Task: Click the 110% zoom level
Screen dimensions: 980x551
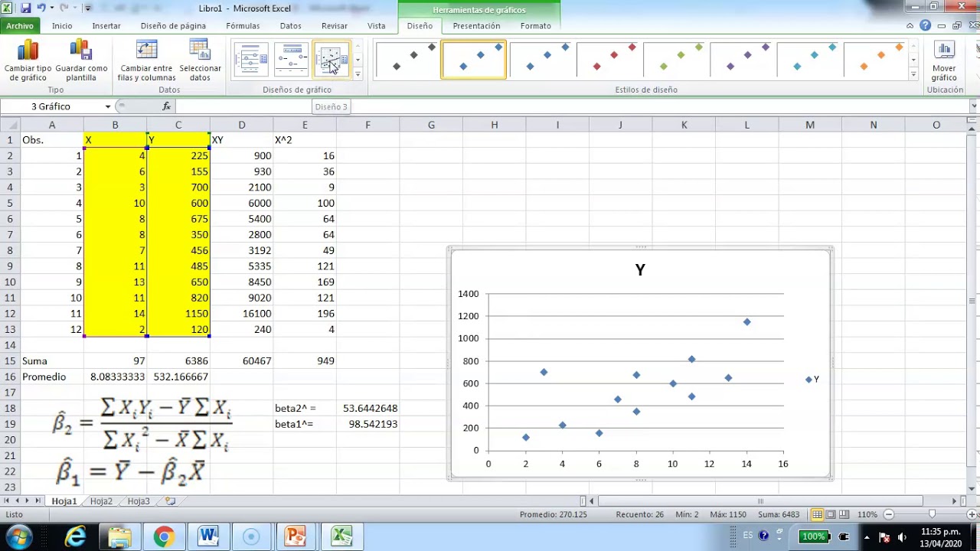Action: 867,515
